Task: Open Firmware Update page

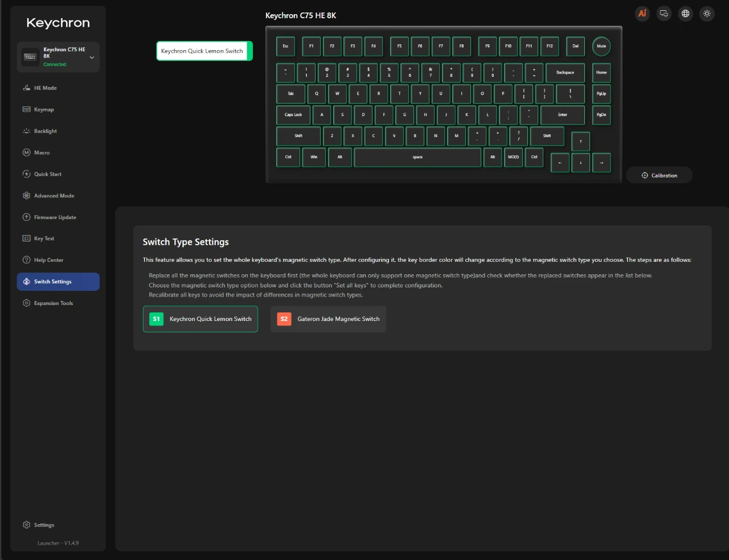Action: click(58, 217)
